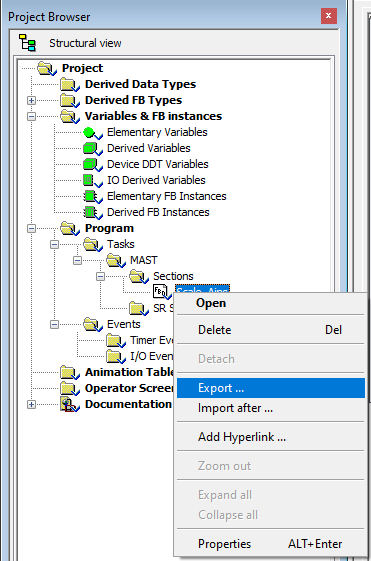Click the Structural view tree icon
The height and width of the screenshot is (561, 371).
pos(27,43)
